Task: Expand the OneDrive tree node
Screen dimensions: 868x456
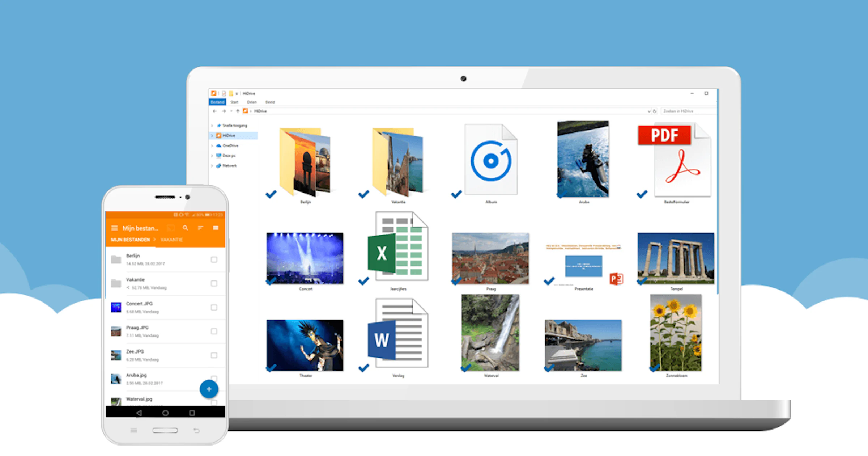Action: click(x=212, y=145)
